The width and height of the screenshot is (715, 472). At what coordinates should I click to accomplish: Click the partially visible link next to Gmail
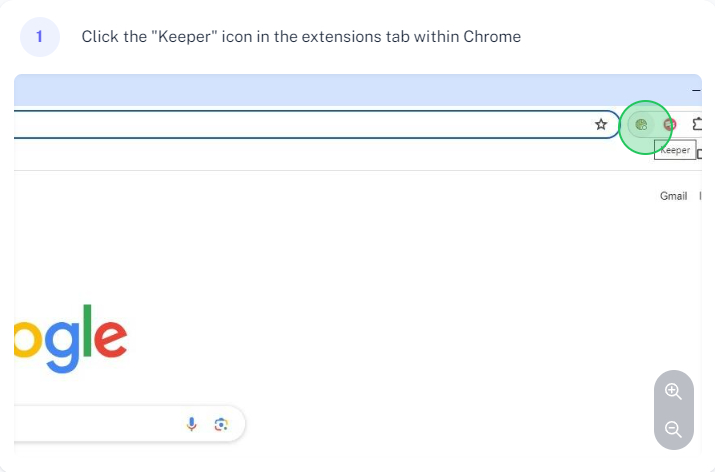pos(700,196)
